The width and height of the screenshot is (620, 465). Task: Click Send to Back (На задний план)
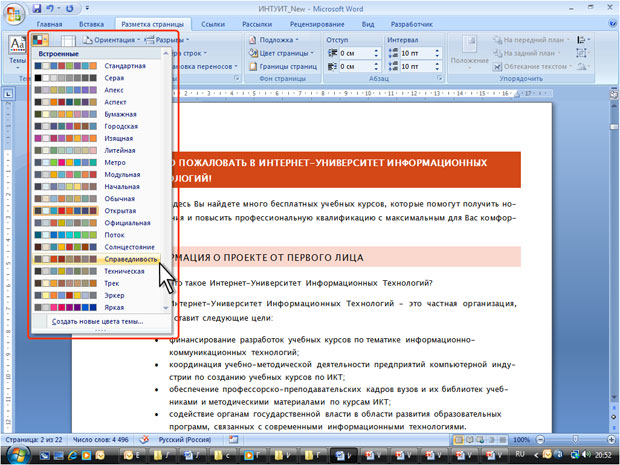pyautogui.click(x=528, y=53)
